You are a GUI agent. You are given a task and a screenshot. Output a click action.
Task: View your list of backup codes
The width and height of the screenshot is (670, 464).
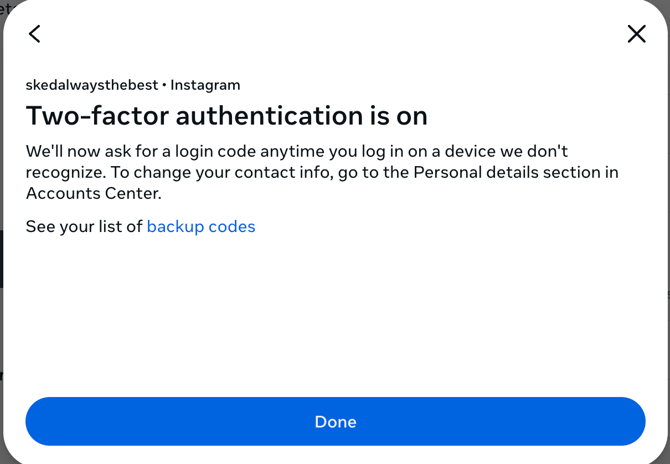point(201,226)
